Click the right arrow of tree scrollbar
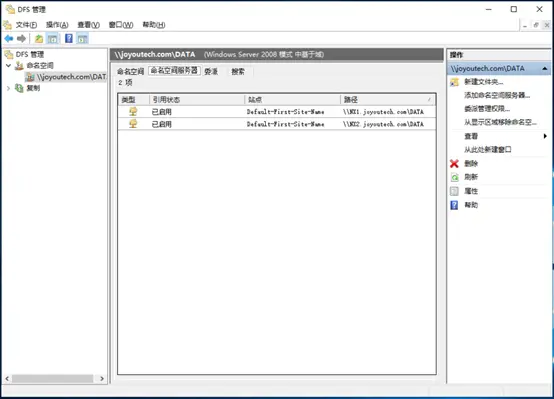This screenshot has width=554, height=399. click(x=102, y=379)
